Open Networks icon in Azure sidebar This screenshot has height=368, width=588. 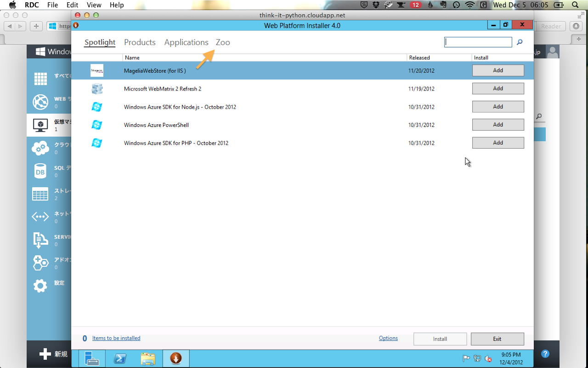[x=40, y=217]
